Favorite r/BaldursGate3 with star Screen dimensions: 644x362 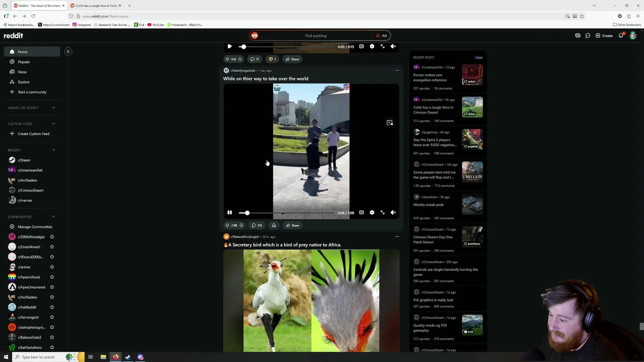point(52,337)
